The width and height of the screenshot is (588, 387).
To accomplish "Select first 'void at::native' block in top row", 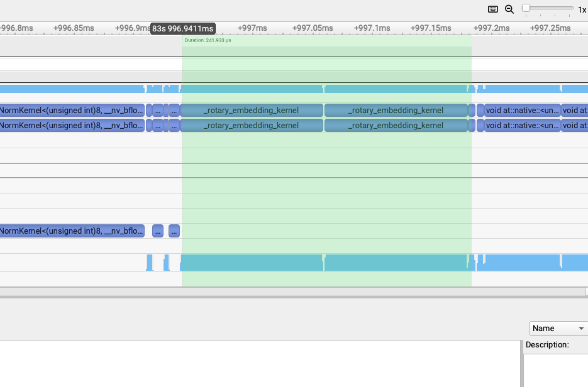I will point(522,110).
